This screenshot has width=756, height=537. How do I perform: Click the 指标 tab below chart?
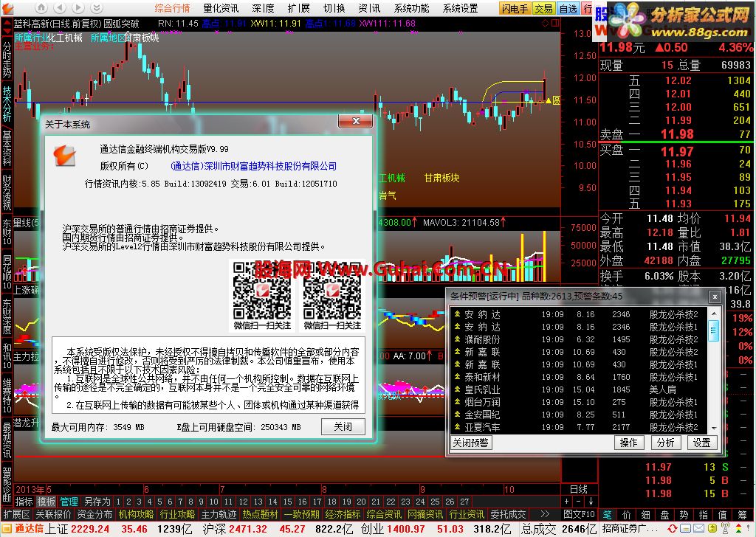[24, 502]
